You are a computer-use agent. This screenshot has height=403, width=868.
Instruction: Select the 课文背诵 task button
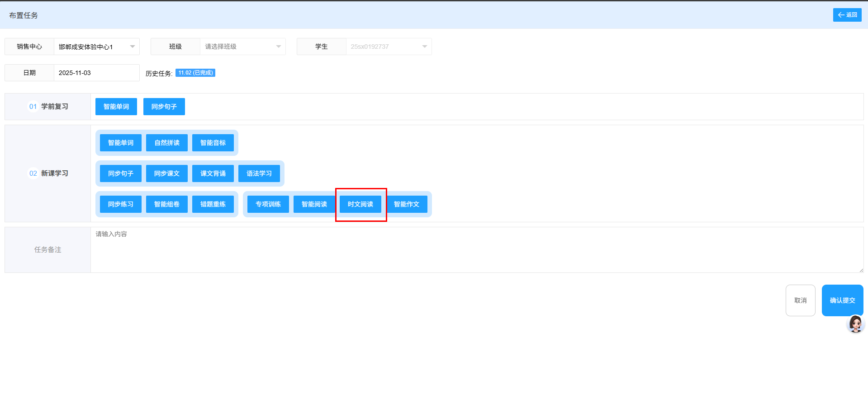[x=213, y=173]
